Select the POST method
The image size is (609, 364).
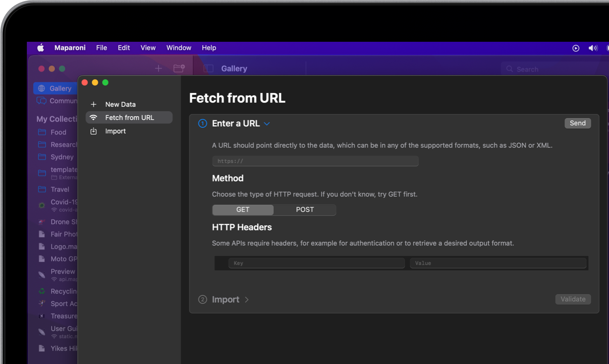pyautogui.click(x=305, y=210)
